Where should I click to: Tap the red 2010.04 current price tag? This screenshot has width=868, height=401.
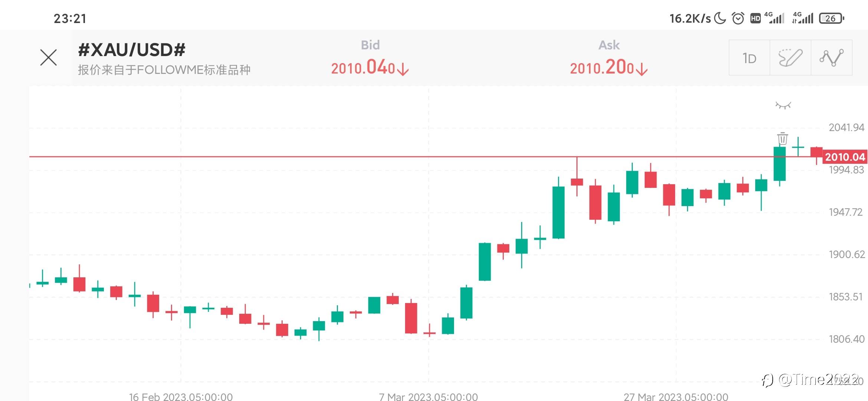pos(845,157)
